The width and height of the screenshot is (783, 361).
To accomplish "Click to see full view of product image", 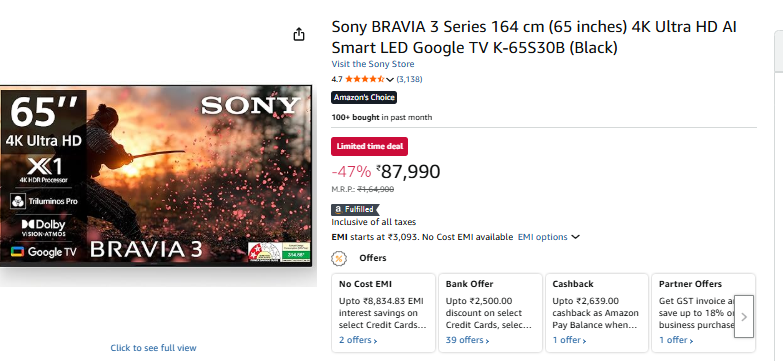I will tap(153, 348).
